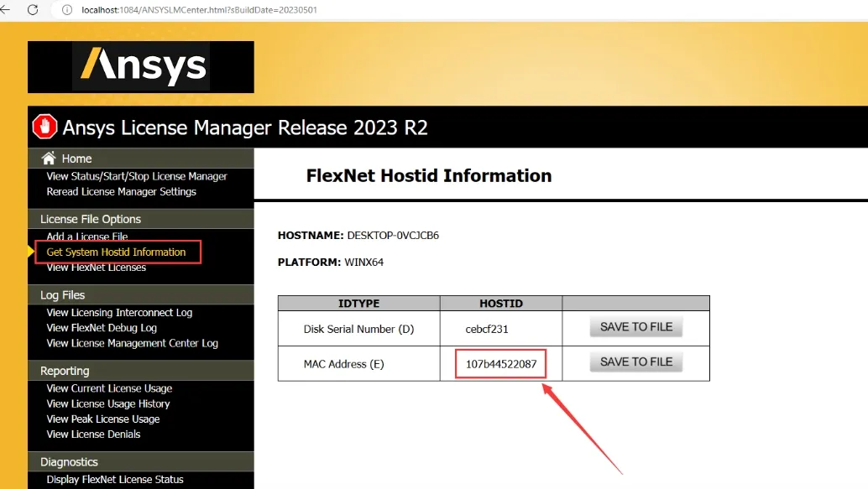This screenshot has width=868, height=489.
Task: Reload the page with the refresh icon
Action: tap(33, 10)
